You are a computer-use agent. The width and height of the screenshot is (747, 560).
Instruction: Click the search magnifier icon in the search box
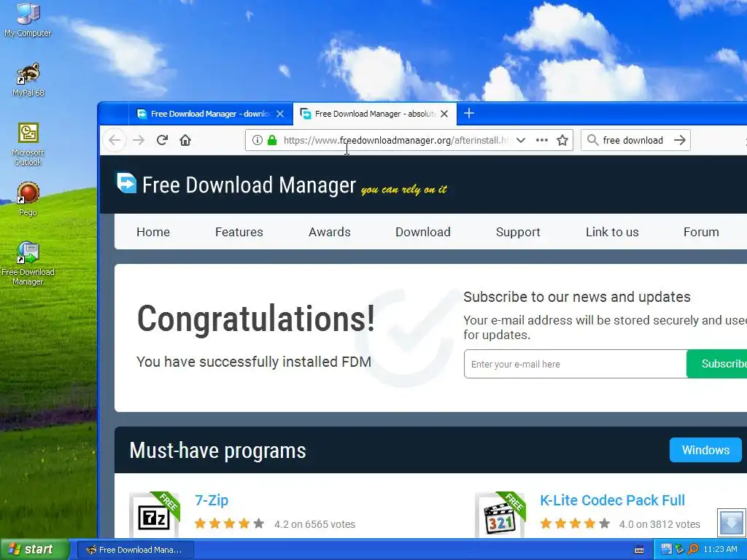tap(592, 140)
